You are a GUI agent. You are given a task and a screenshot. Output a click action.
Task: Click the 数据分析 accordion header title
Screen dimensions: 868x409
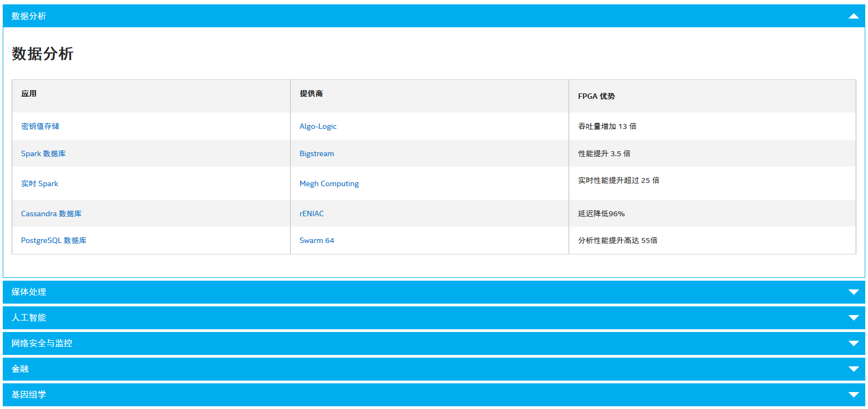29,16
